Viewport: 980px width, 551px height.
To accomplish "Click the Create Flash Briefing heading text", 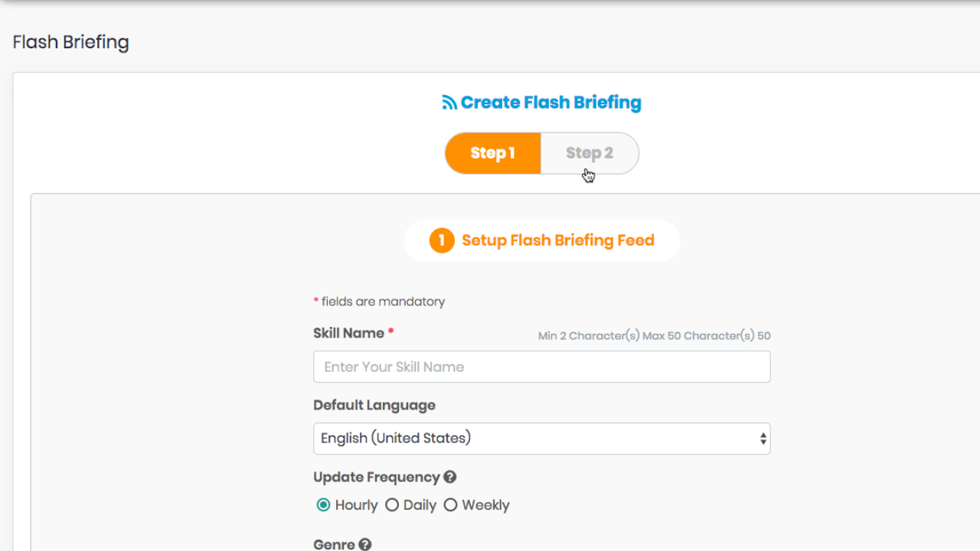I will pos(551,103).
